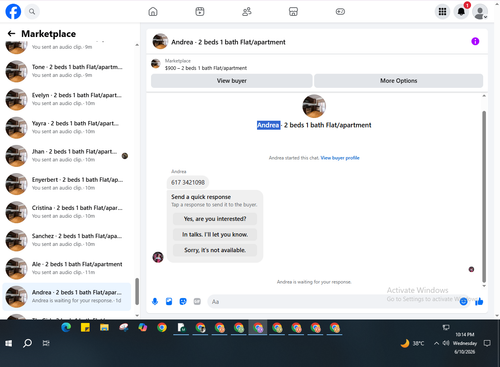
Task: Go to the Home feed icon
Action: (153, 12)
